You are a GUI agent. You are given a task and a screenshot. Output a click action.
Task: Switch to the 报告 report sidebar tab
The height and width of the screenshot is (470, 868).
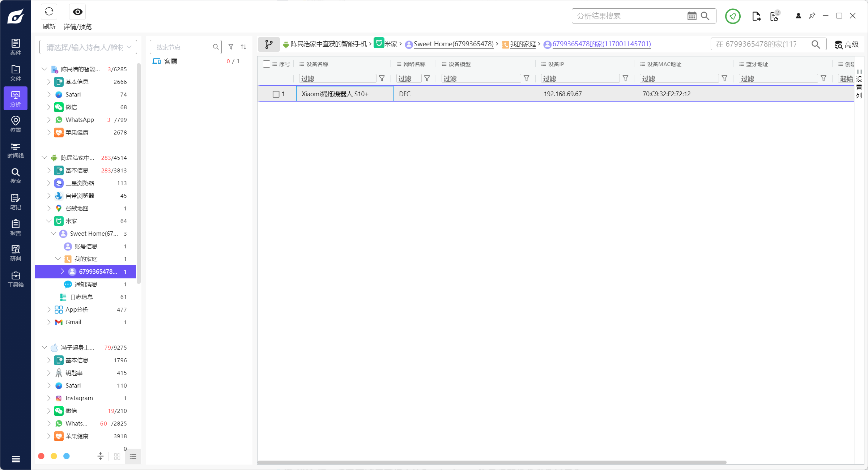(16, 227)
